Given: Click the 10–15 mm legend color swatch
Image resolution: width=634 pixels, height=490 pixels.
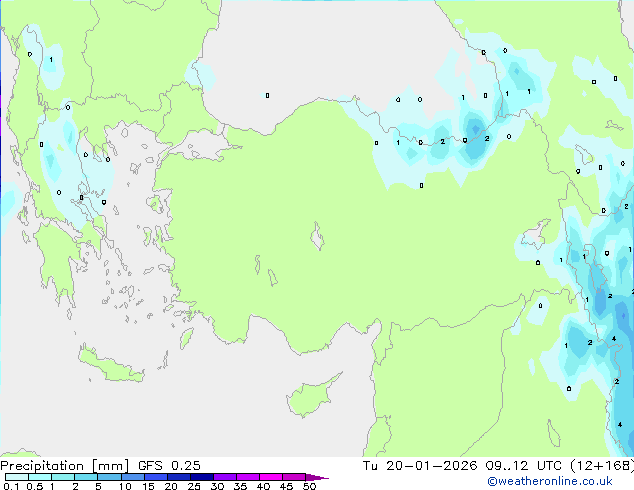Looking at the screenshot, I should pyautogui.click(x=132, y=477).
